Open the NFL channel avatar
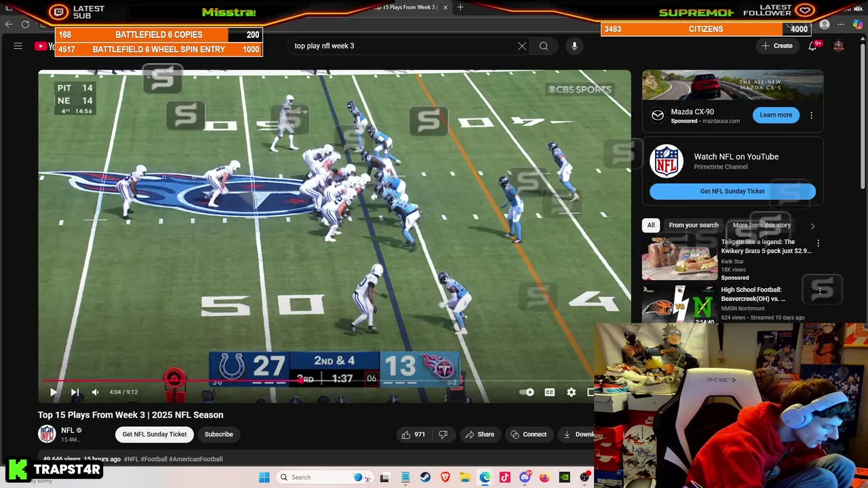 [47, 434]
